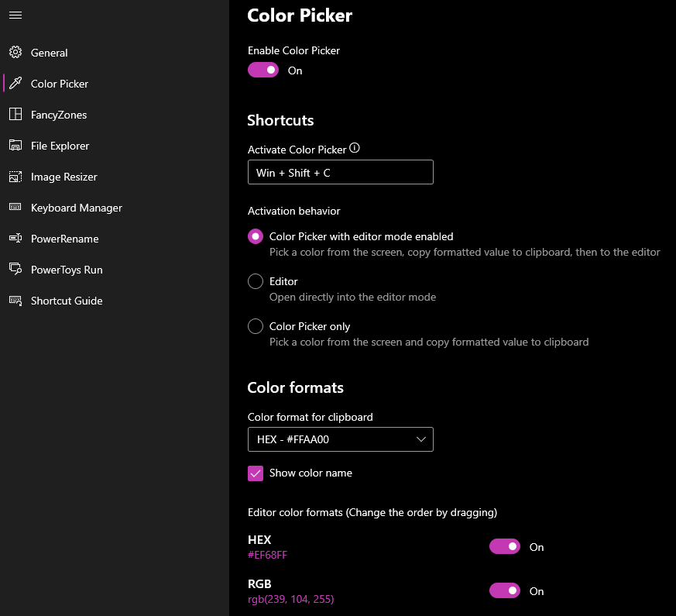Click the PowerRename icon in sidebar
Screen dimensions: 676x616
tap(15, 239)
